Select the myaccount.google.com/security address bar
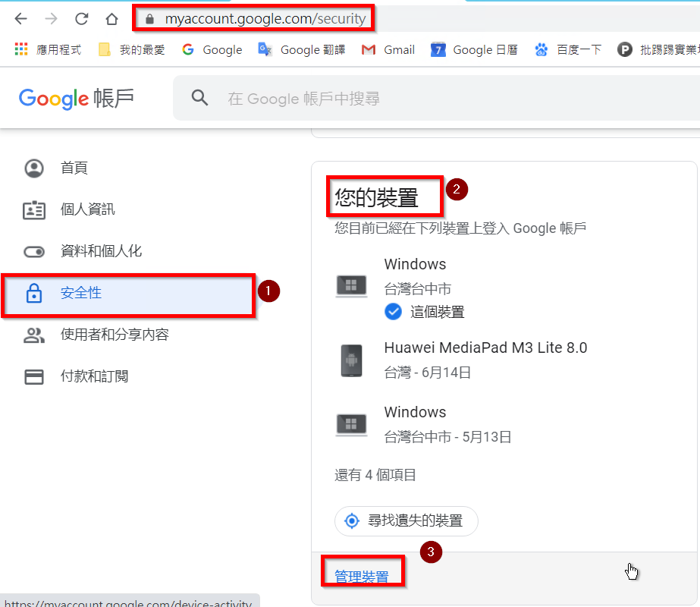This screenshot has height=607, width=700. (x=265, y=19)
